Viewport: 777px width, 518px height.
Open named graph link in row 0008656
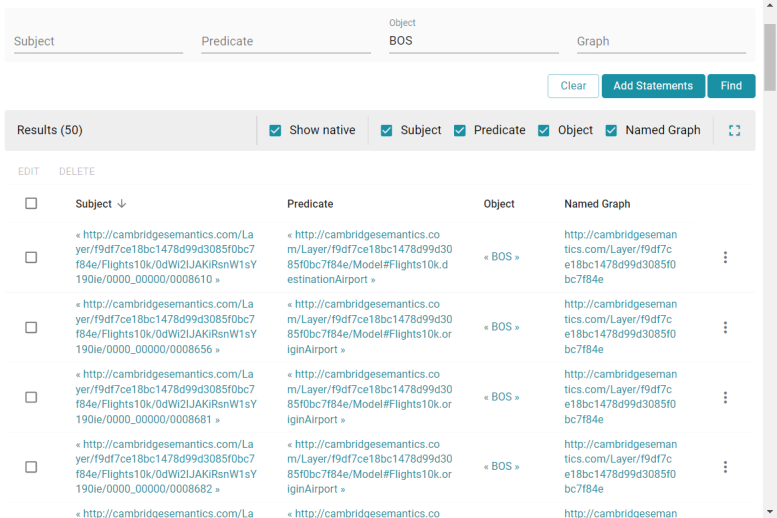620,327
